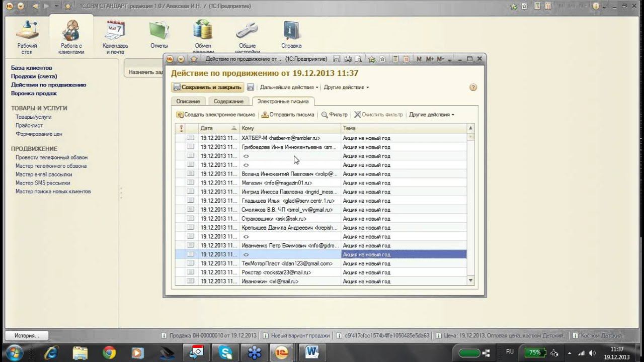
Task: Select the ХАТБЕР-М email row
Action: click(x=321, y=138)
